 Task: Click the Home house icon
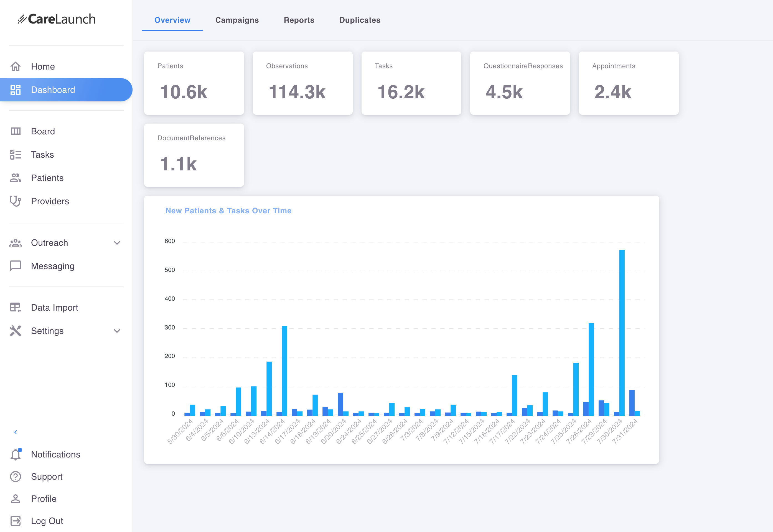tap(15, 67)
